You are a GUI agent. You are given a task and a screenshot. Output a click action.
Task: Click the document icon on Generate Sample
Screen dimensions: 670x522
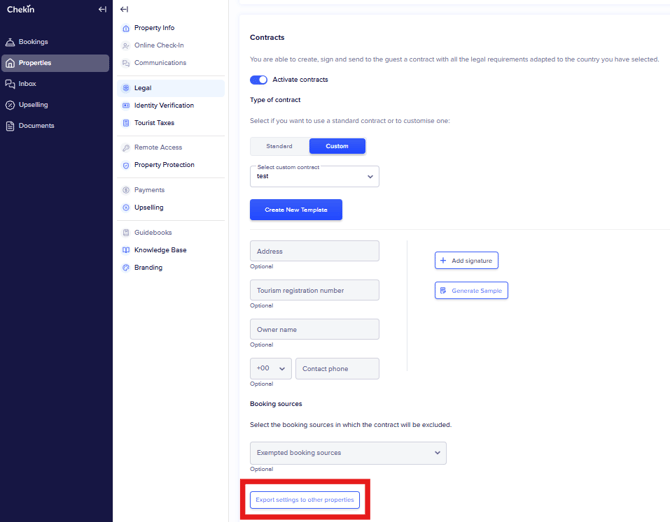(x=443, y=290)
